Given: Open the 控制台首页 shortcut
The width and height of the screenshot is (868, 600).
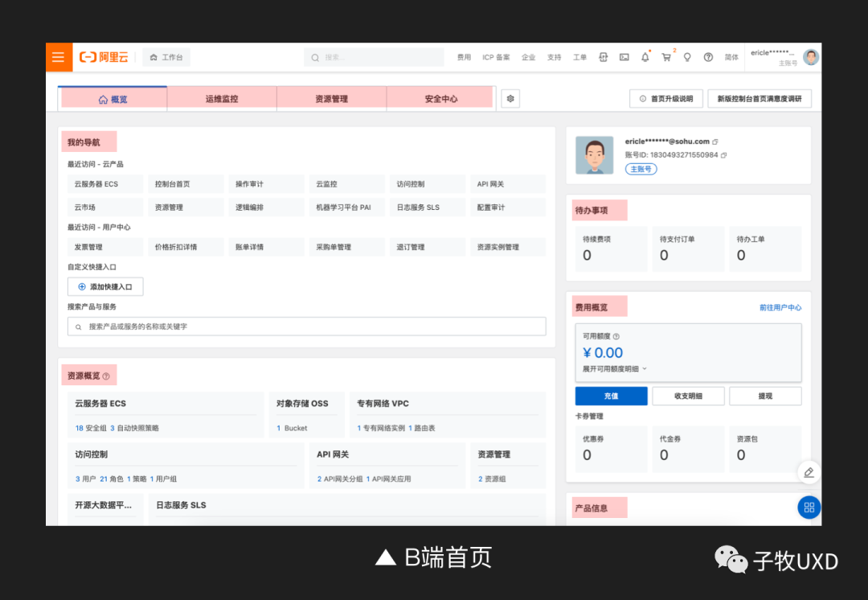Looking at the screenshot, I should coord(186,184).
